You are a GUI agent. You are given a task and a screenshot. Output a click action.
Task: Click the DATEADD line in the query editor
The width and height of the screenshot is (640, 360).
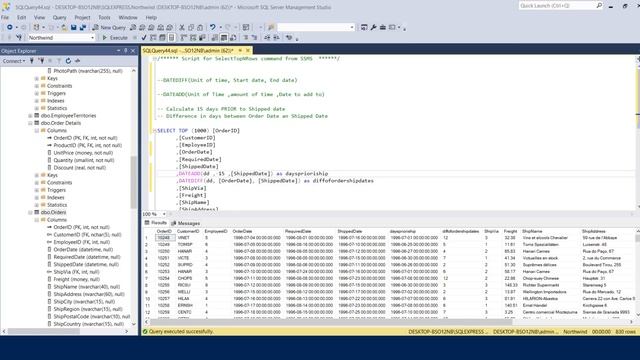253,173
